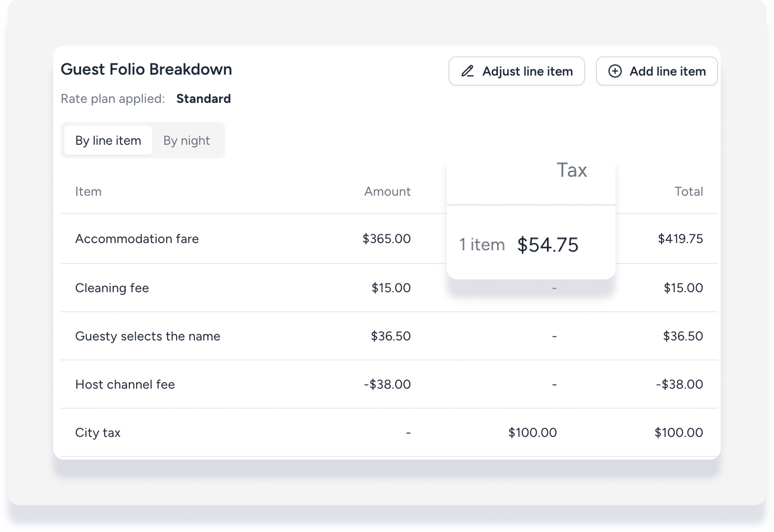
Task: Select the Cleaning fee row
Action: 389,288
